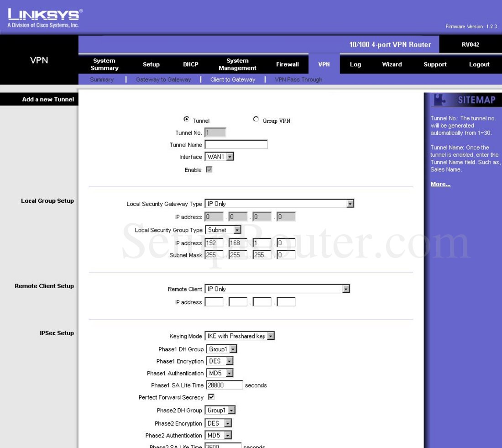The height and width of the screenshot is (448, 502).
Task: Select the Group VPN radio button
Action: (x=256, y=119)
